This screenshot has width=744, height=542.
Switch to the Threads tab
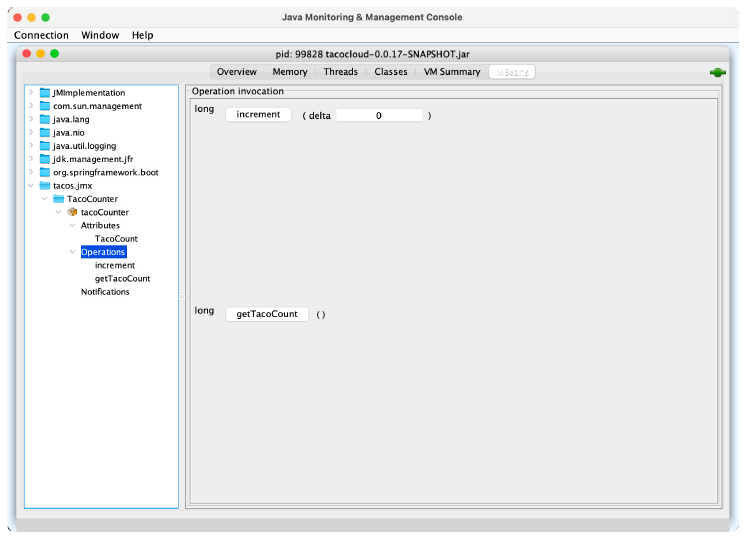pos(340,72)
